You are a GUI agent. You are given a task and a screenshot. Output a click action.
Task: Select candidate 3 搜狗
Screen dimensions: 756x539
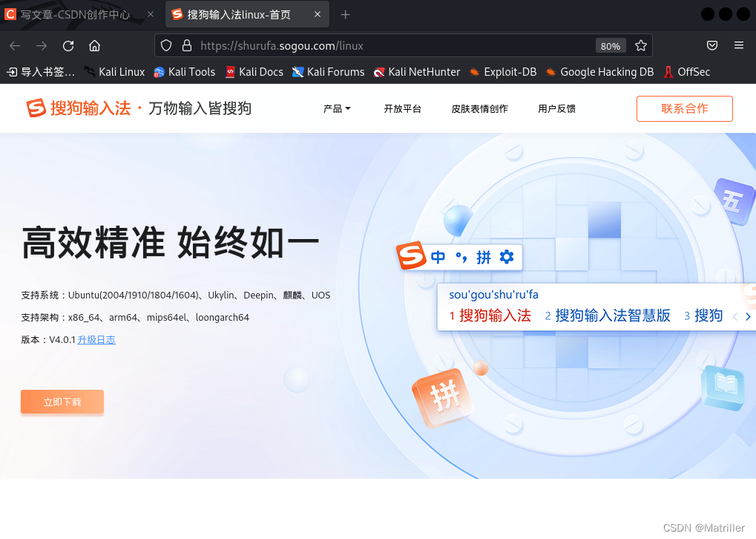pyautogui.click(x=703, y=316)
